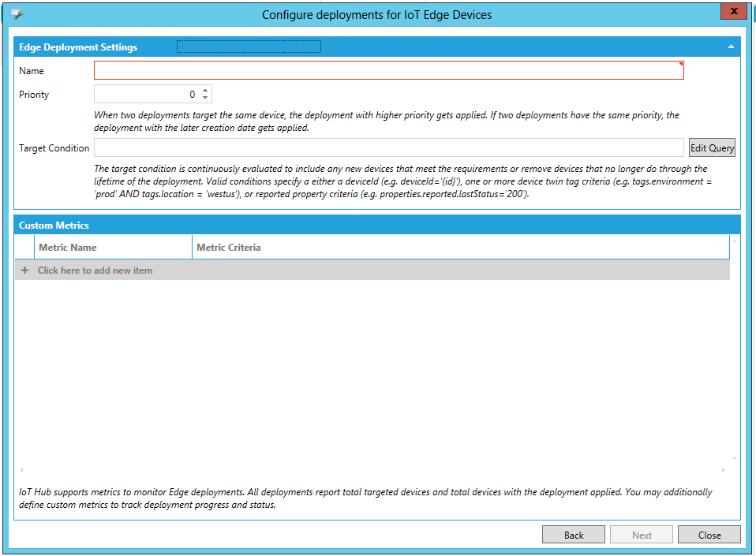
Task: Click the plus icon for adding a metric
Action: 24,271
